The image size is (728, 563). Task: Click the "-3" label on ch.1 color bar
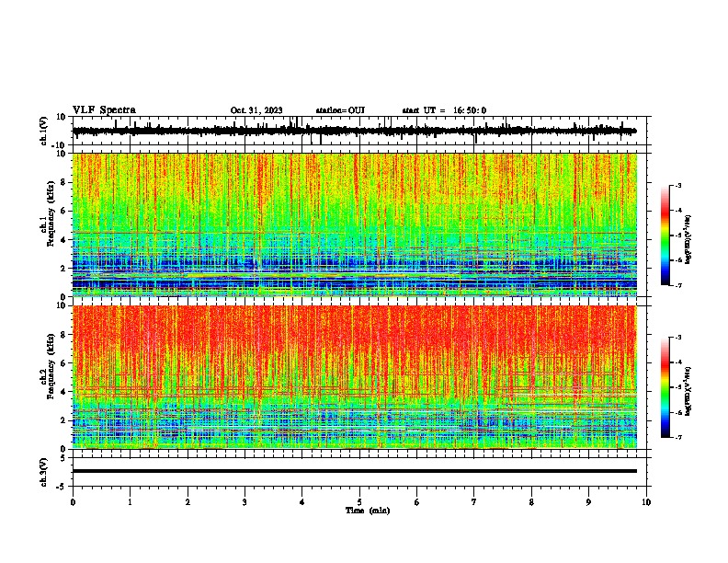678,185
